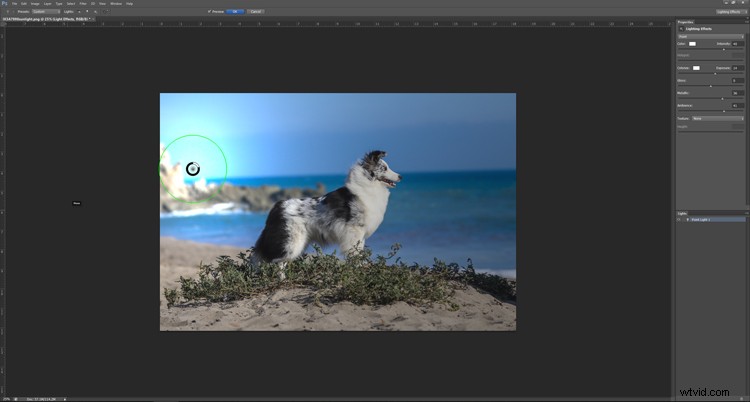The width and height of the screenshot is (750, 402).
Task: Open light type dropdown set to Point
Action: pos(711,37)
